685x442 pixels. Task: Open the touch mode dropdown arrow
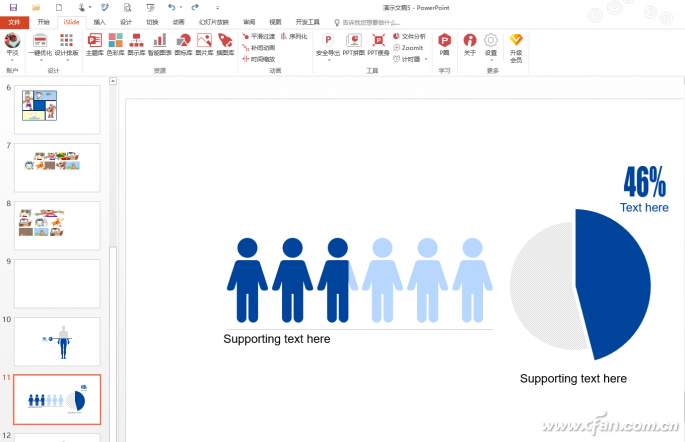tap(90, 7)
